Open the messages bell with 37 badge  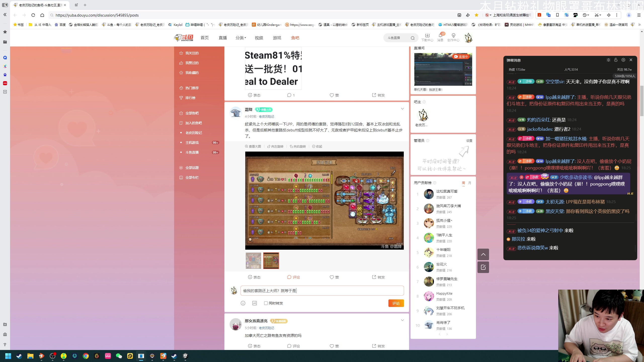[440, 37]
